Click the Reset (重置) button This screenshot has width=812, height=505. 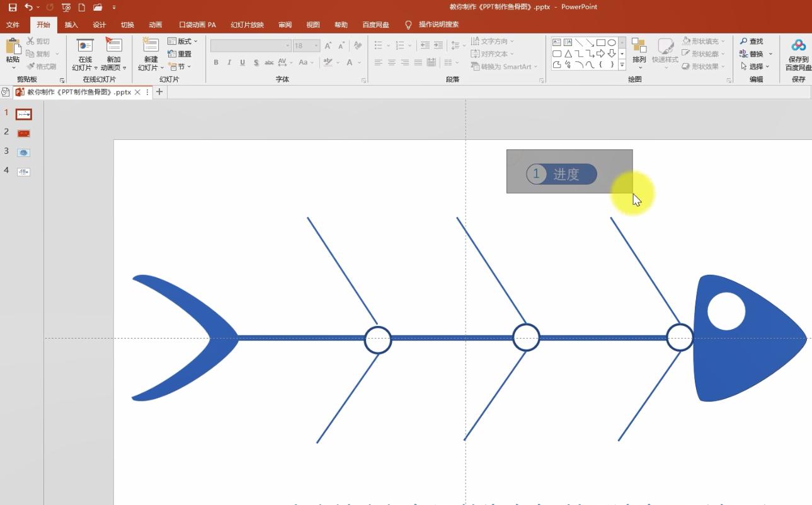tap(180, 54)
